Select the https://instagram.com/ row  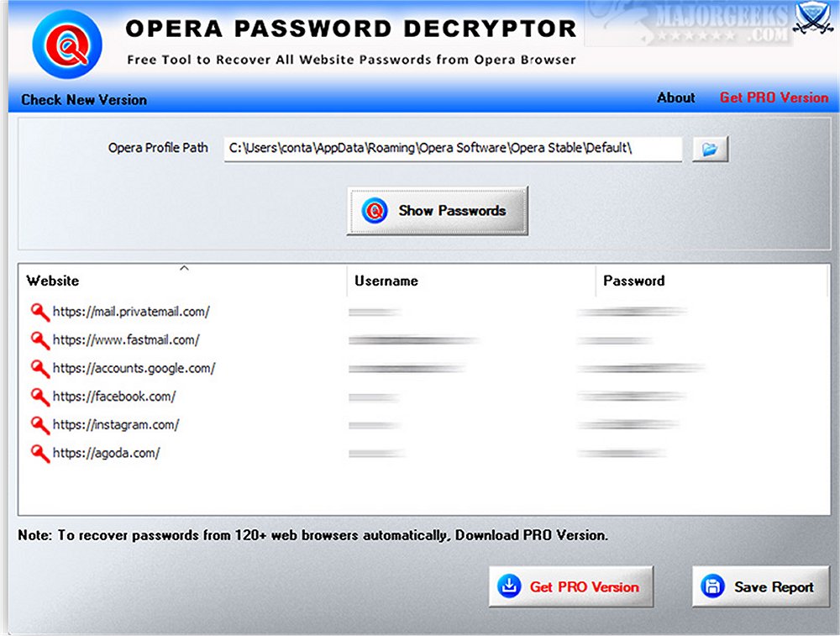tap(423, 425)
